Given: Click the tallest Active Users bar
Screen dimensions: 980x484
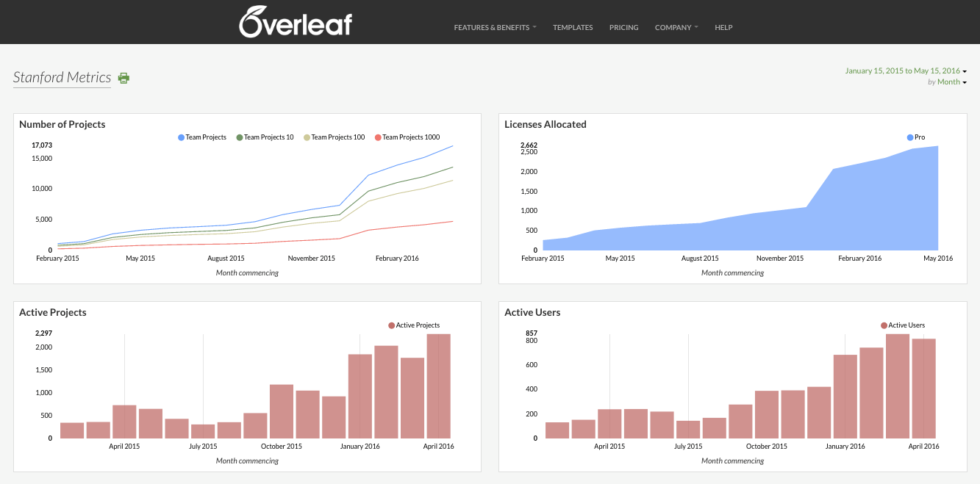Looking at the screenshot, I should tap(898, 386).
